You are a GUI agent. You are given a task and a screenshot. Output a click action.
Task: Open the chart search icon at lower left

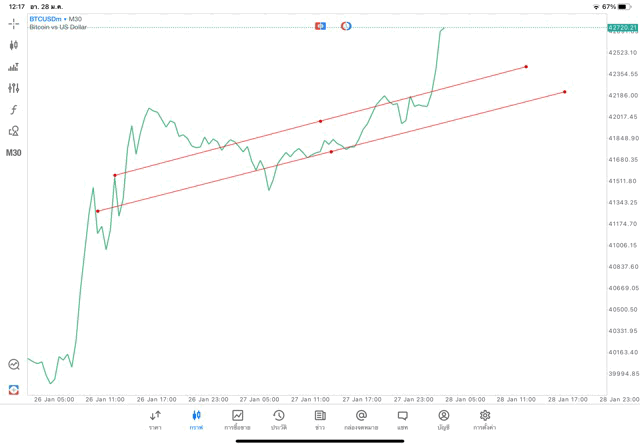tap(14, 365)
